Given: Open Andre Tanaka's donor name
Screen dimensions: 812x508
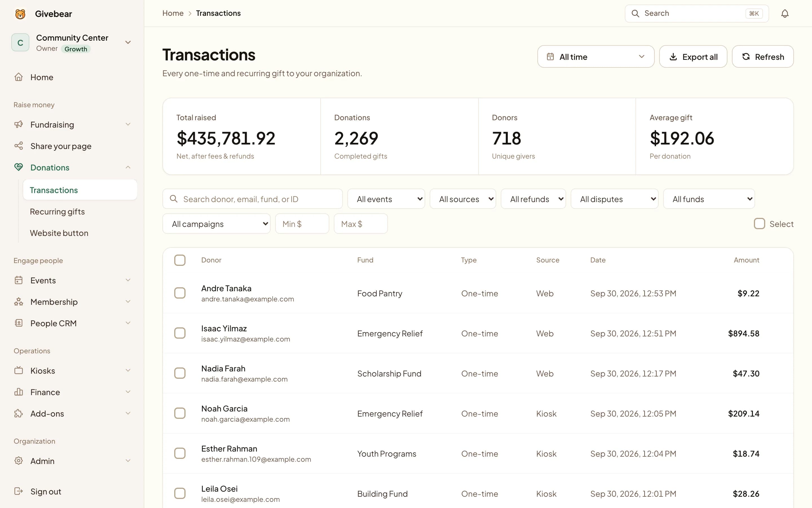Looking at the screenshot, I should tap(226, 288).
